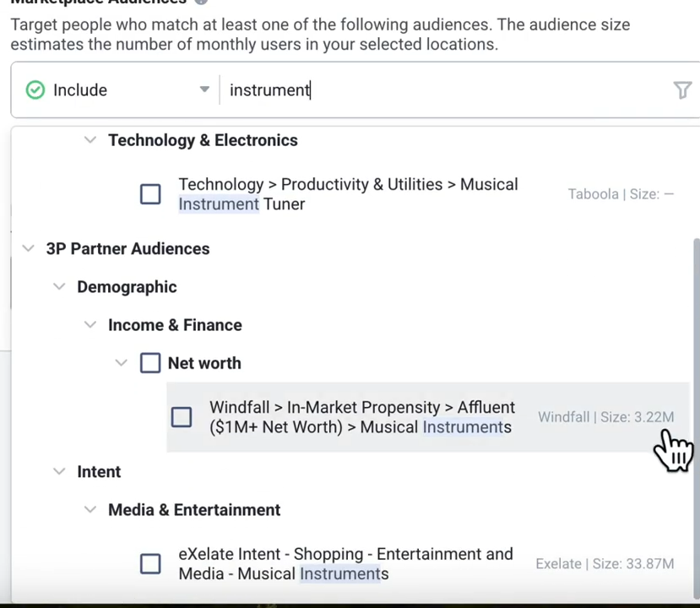Click the funnel filter icon in search bar
Viewport: 700px width, 608px height.
[682, 90]
